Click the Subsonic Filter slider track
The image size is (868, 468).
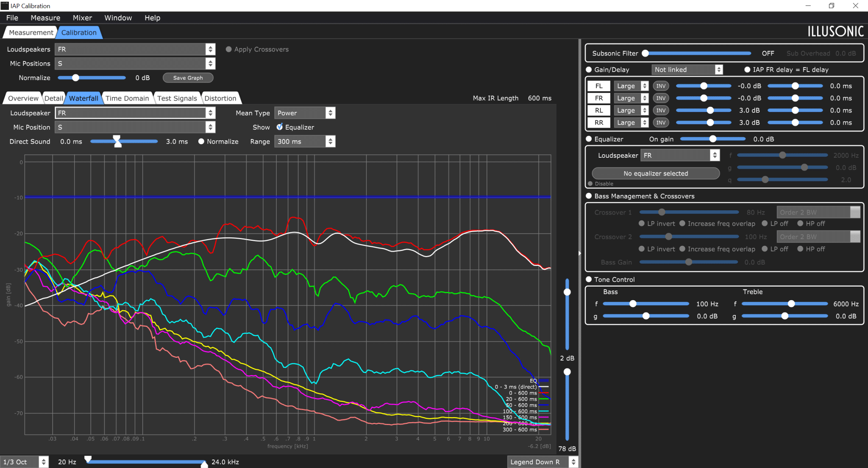pos(698,53)
